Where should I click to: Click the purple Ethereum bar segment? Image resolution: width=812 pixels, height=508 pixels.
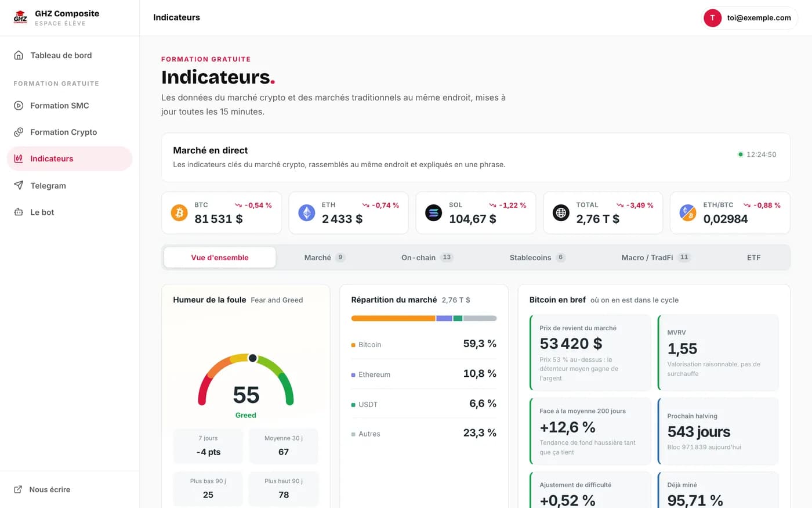(444, 318)
